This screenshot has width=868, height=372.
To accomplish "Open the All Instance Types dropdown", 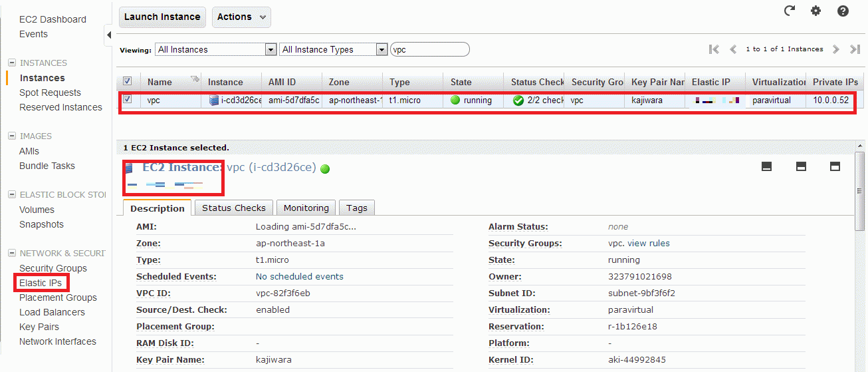I will (x=334, y=49).
